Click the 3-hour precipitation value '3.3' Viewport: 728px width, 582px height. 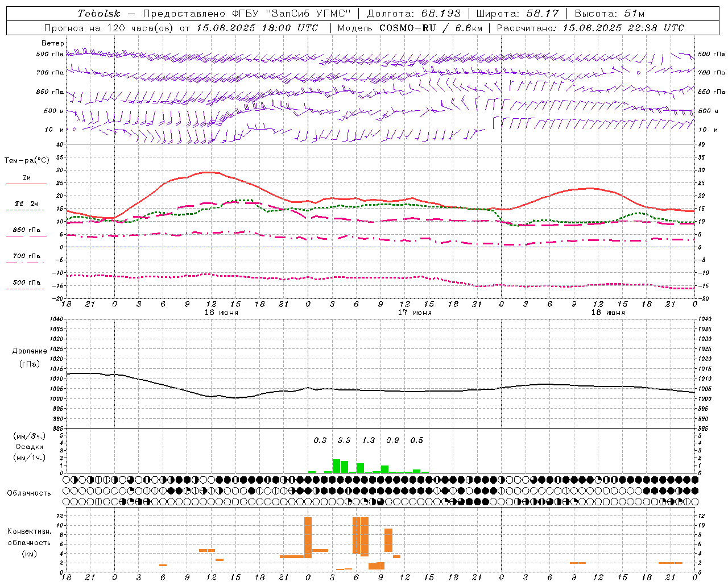point(344,440)
